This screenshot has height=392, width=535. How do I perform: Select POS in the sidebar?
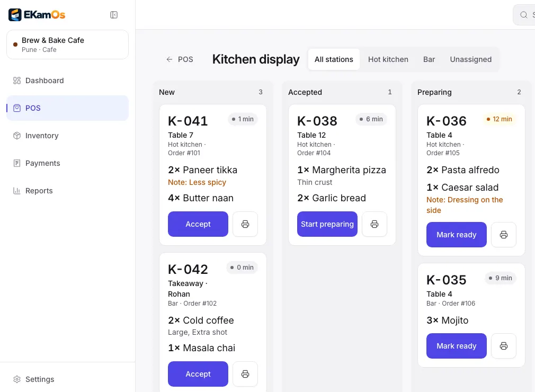coord(68,108)
